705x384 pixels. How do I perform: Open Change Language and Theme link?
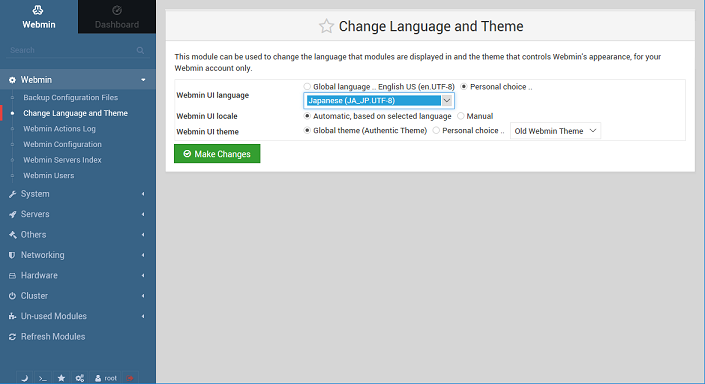(76, 113)
